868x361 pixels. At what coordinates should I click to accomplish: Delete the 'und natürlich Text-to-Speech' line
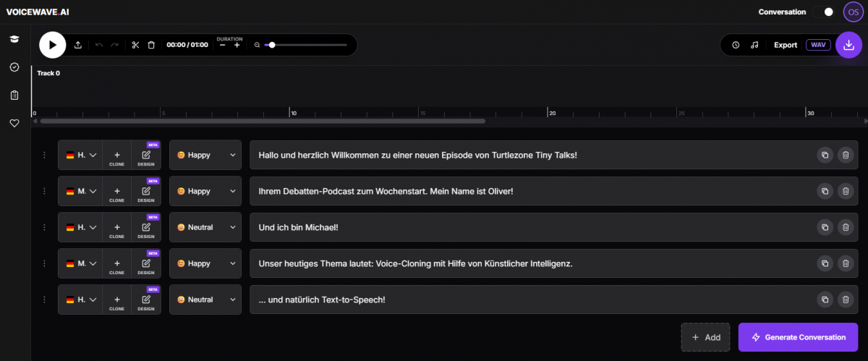coord(845,300)
